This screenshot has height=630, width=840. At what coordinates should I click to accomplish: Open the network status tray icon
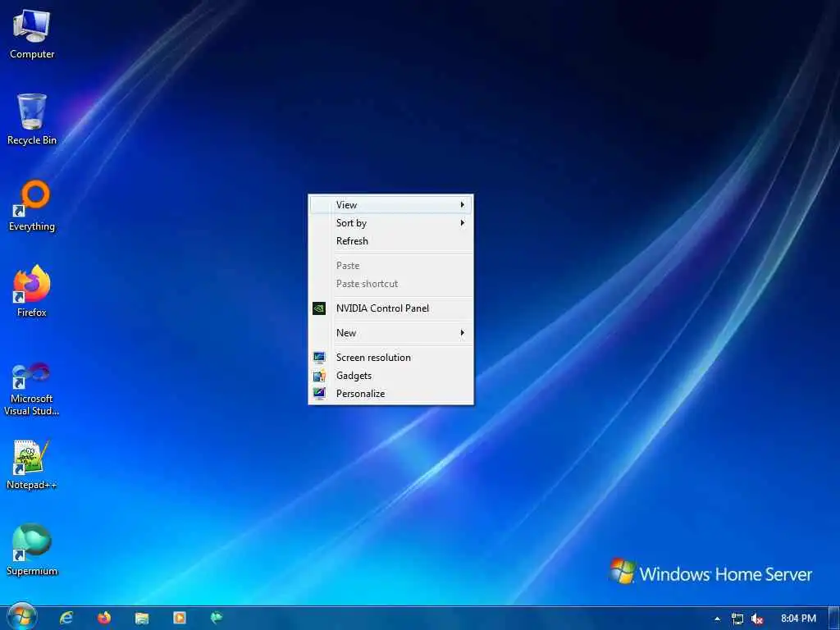[x=737, y=619]
